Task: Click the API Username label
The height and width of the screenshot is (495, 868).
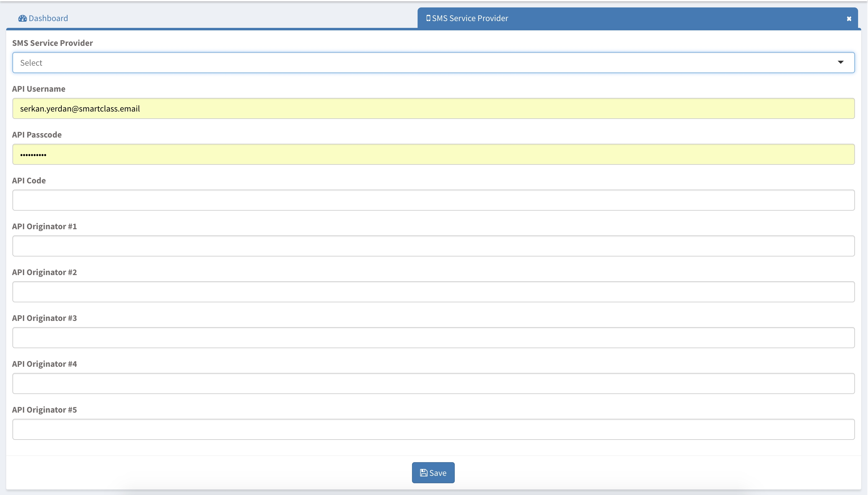Action: pyautogui.click(x=39, y=89)
